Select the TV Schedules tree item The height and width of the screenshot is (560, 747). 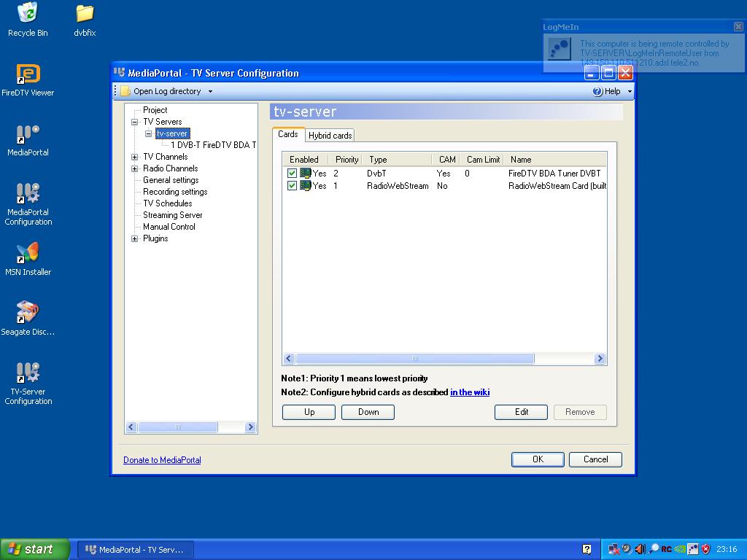point(167,203)
